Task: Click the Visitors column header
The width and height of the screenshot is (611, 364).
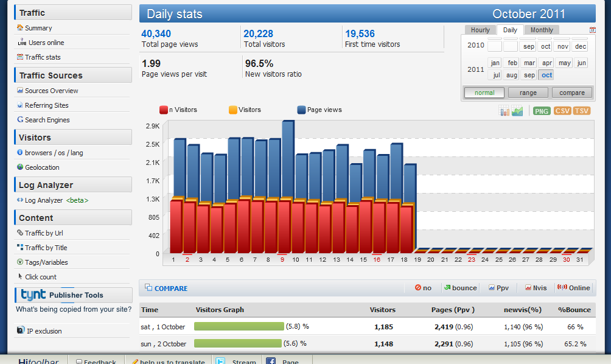Action: (383, 310)
